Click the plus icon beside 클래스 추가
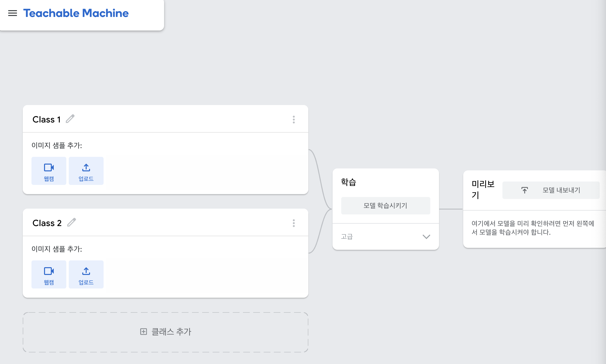606x364 pixels. pos(144,332)
